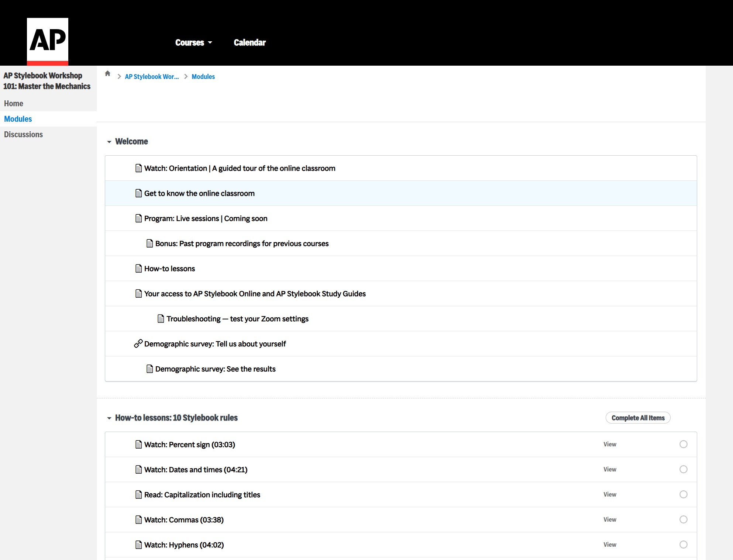Mark Watch: Hyphens completion circle

click(684, 545)
